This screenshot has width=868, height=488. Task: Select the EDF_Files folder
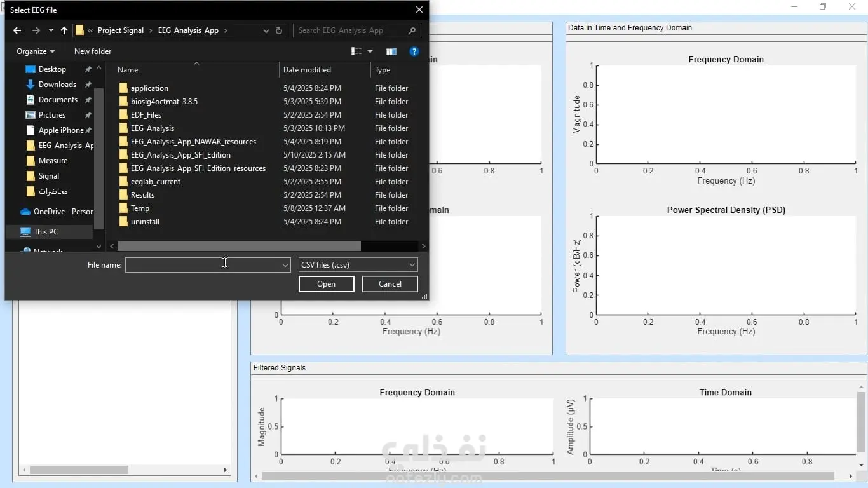tap(146, 115)
